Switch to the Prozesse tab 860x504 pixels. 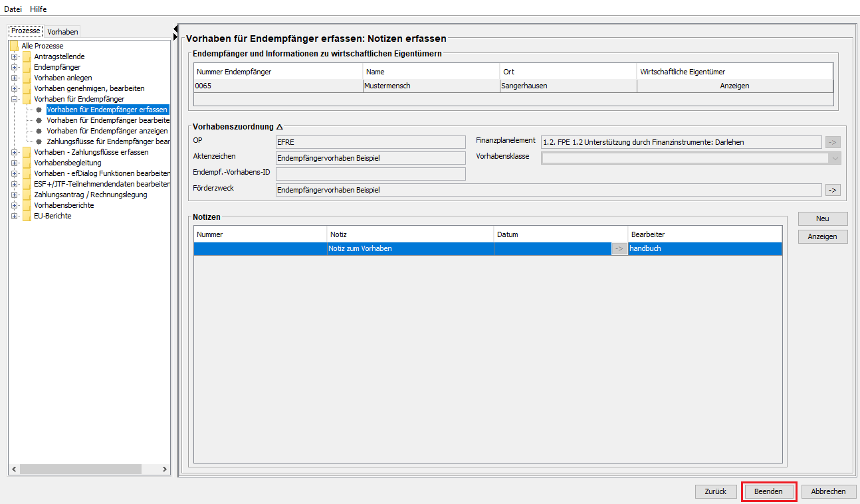(x=26, y=31)
